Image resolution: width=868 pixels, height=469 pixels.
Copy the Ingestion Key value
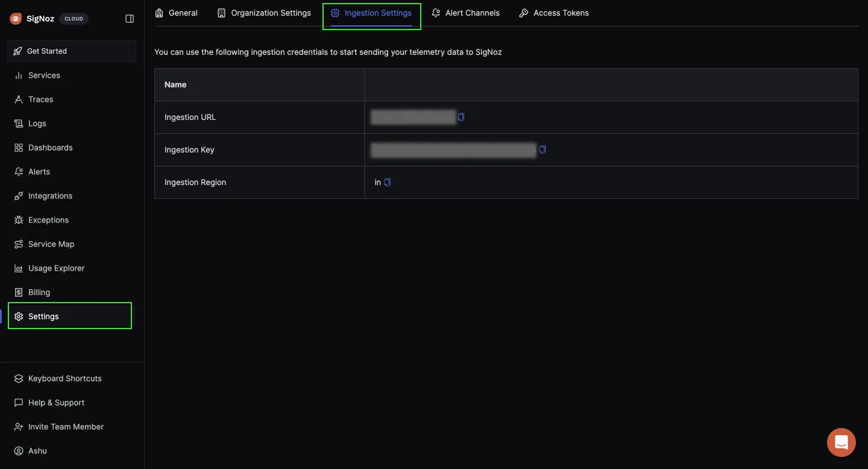(x=542, y=150)
